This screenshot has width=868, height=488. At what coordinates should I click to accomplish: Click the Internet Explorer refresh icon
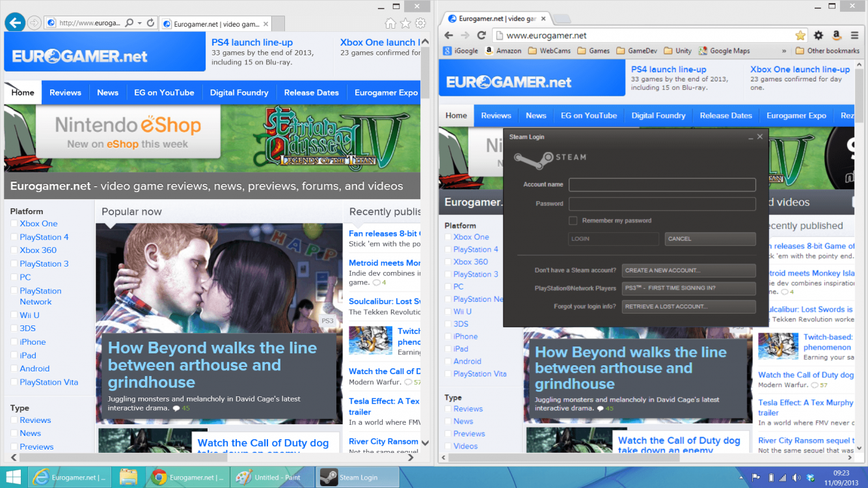(x=150, y=23)
